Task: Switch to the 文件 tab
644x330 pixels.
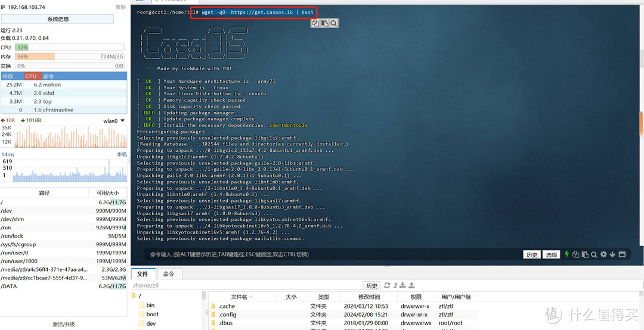Action: [x=143, y=274]
